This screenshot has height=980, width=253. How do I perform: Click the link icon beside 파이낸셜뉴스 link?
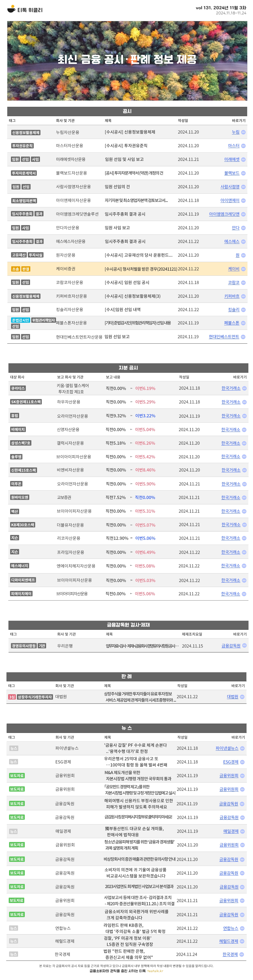coord(242,748)
